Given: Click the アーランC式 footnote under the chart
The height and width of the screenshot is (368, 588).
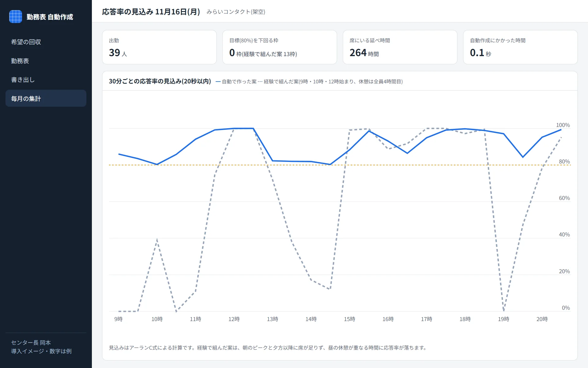Looking at the screenshot, I should [x=268, y=348].
